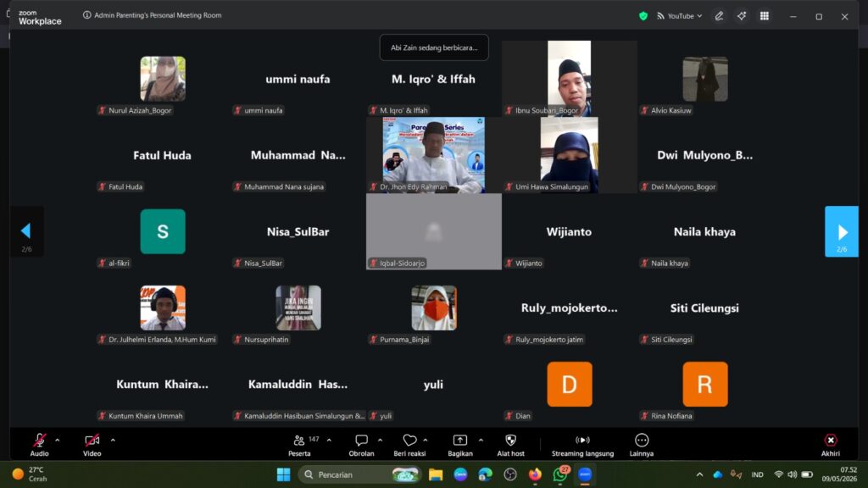
Task: Click Wi-Fi network tray icon
Action: (778, 474)
